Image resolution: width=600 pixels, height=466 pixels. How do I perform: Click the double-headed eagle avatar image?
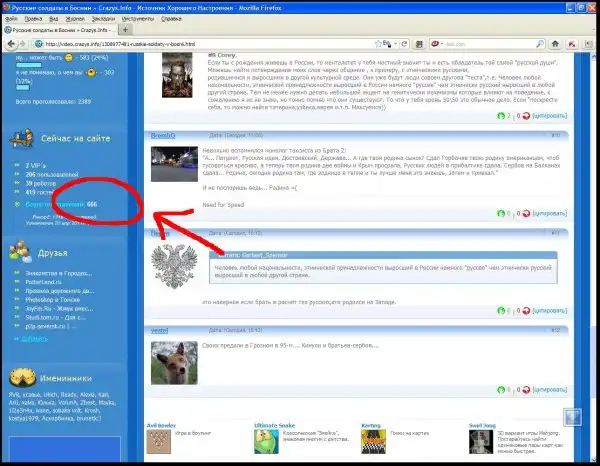click(176, 267)
